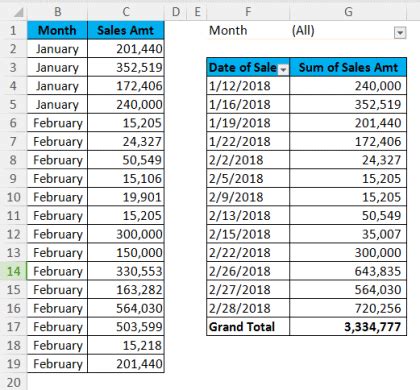420x390 pixels.
Task: Select February cell in row 19
Action: tap(57, 364)
